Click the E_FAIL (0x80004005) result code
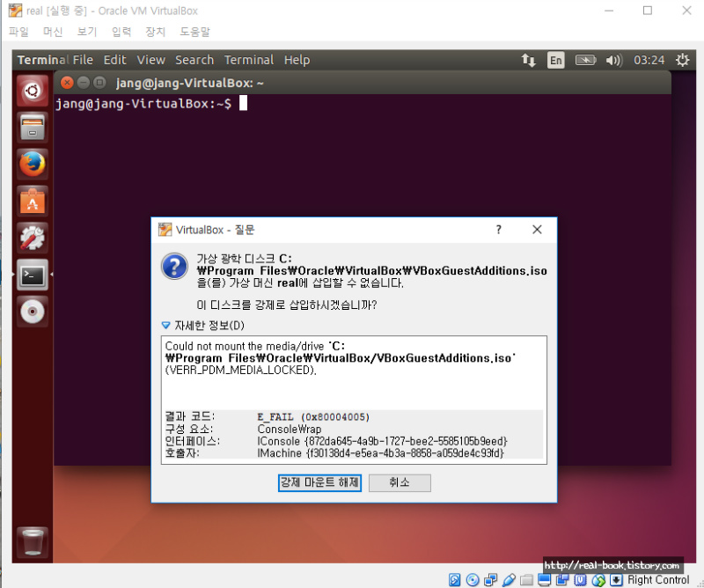This screenshot has width=704, height=588. click(x=313, y=417)
